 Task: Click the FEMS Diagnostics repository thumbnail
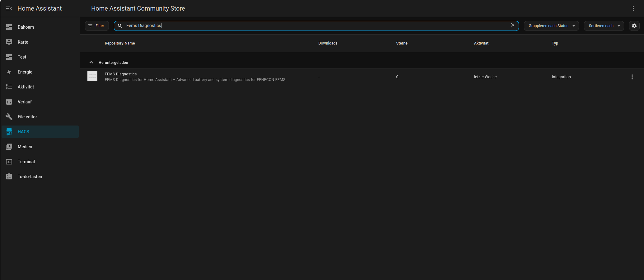(x=92, y=76)
